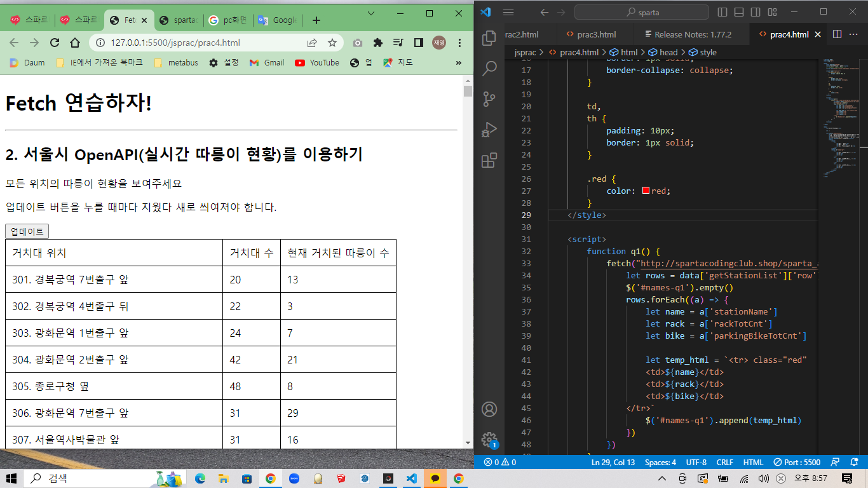
Task: Toggle Live Server Port : 5500
Action: (797, 462)
